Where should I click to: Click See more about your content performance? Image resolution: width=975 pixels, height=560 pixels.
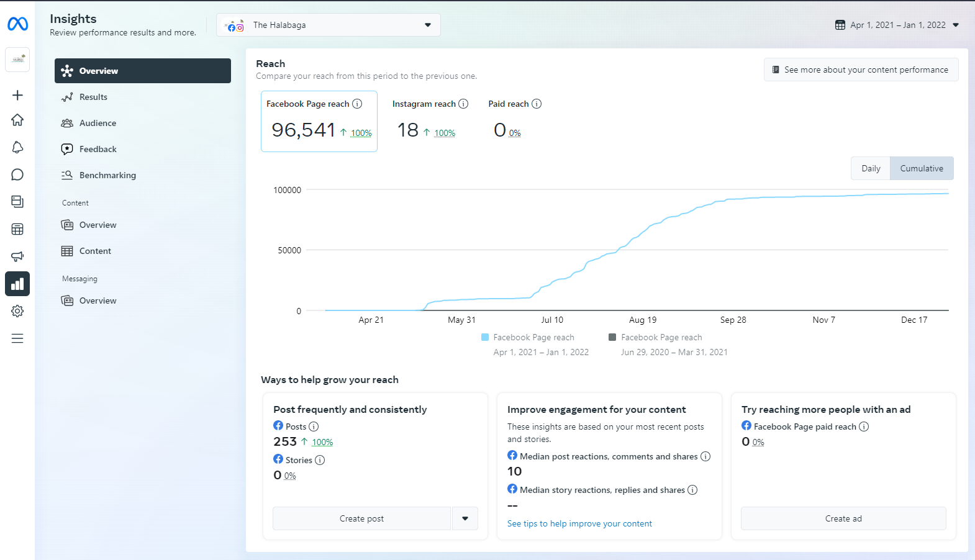(x=861, y=70)
